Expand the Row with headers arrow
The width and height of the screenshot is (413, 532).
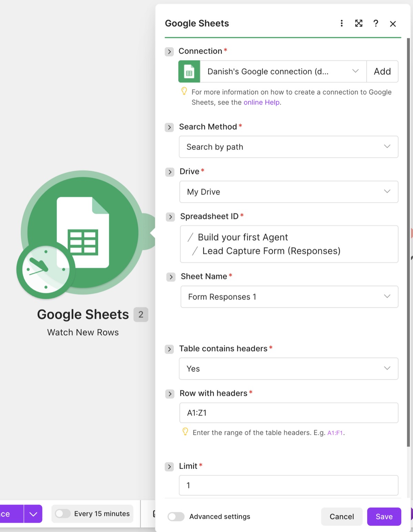(x=170, y=394)
